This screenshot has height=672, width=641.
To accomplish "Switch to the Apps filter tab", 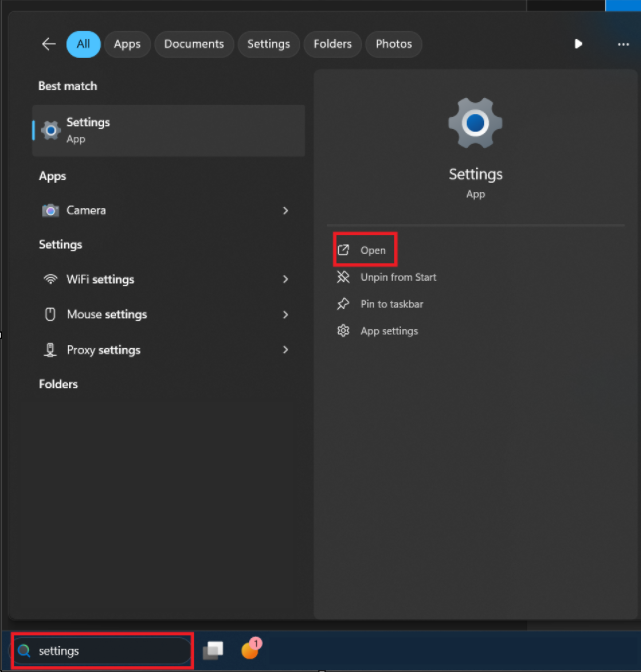I will pos(127,44).
